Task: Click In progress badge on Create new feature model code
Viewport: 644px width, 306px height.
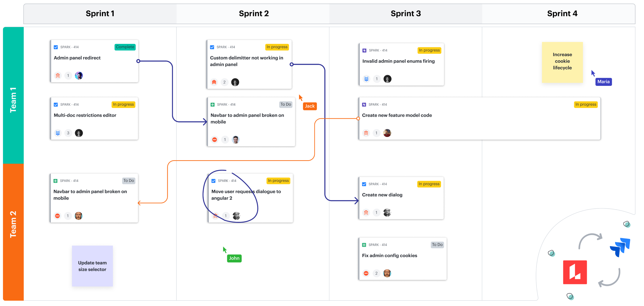Action: click(586, 105)
